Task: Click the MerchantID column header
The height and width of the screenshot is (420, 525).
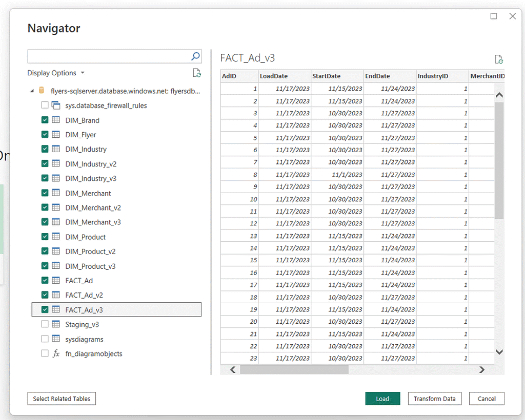Action: pos(487,76)
